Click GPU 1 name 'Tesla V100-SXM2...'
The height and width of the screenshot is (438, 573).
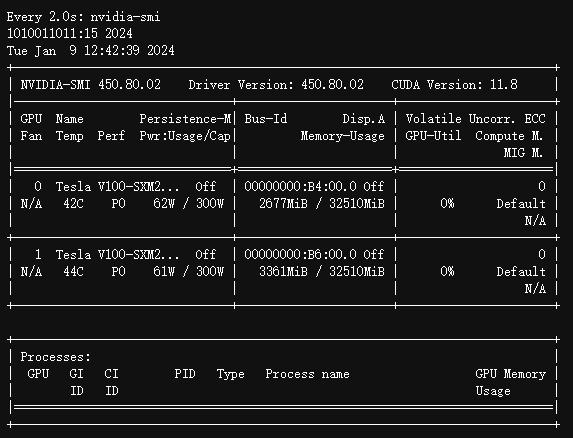118,255
